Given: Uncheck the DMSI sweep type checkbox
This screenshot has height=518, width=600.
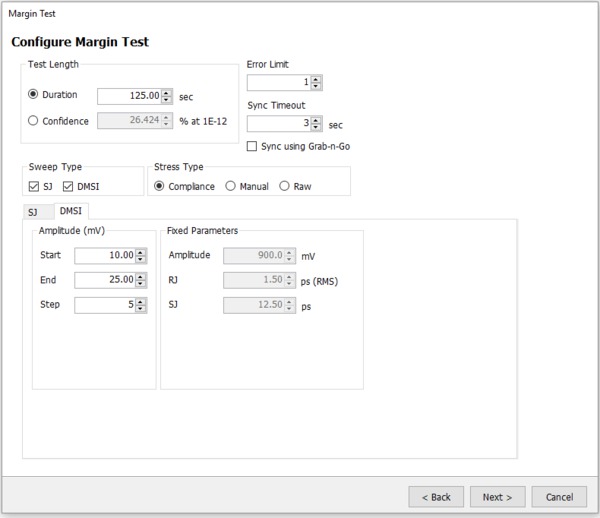Looking at the screenshot, I should coord(68,187).
